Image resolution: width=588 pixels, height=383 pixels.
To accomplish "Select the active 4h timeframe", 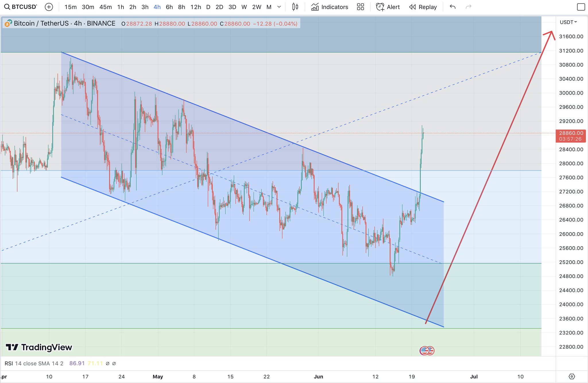I will (x=157, y=7).
